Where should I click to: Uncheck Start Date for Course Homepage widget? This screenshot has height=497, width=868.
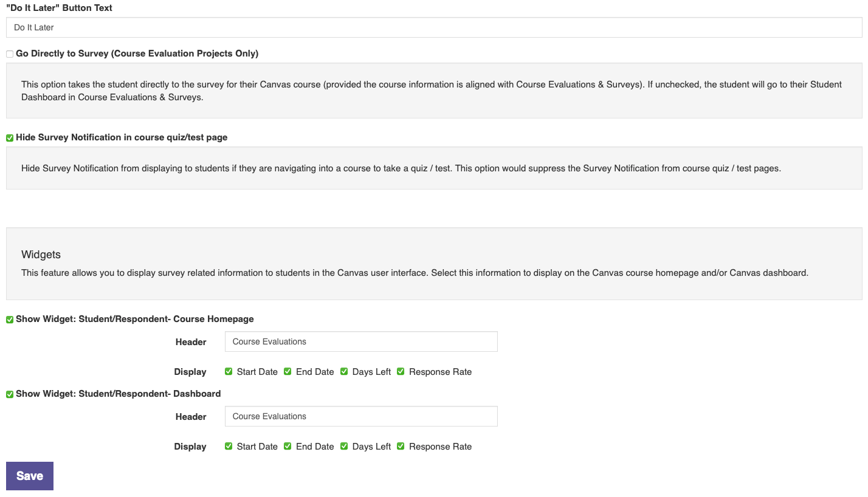(x=228, y=371)
